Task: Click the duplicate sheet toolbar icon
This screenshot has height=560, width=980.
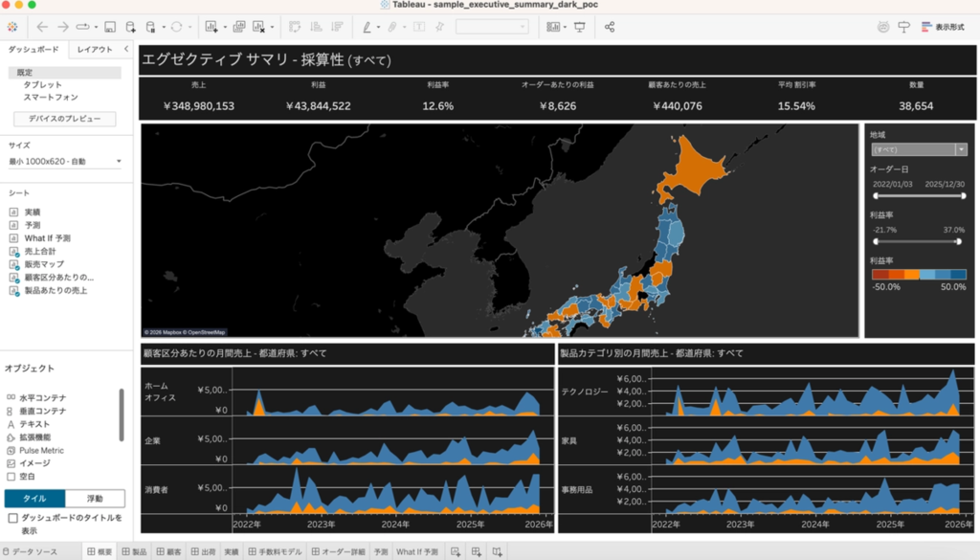Action: click(x=238, y=27)
